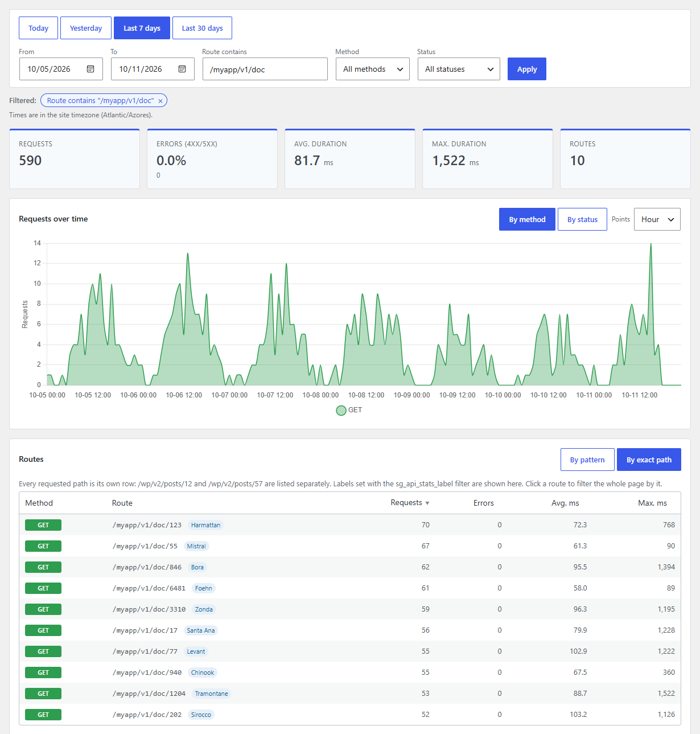The image size is (700, 734).
Task: Filter by route /myapp/v1/doc/1204
Action: (149, 694)
